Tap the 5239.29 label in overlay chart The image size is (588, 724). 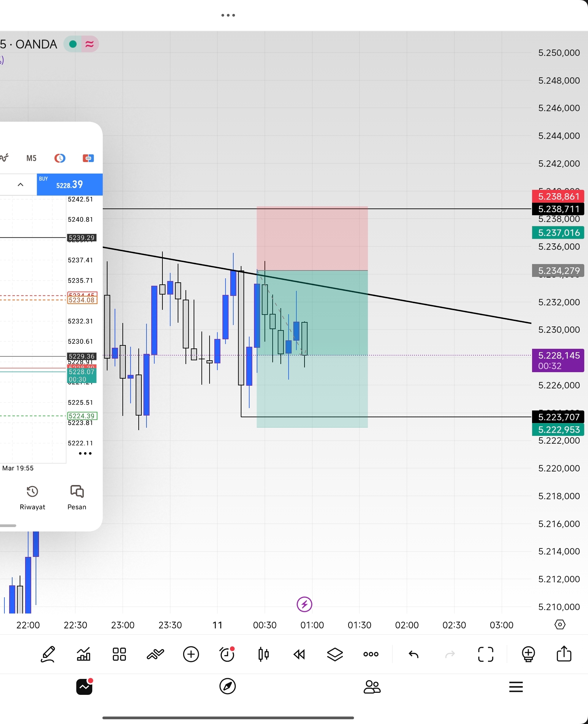82,238
